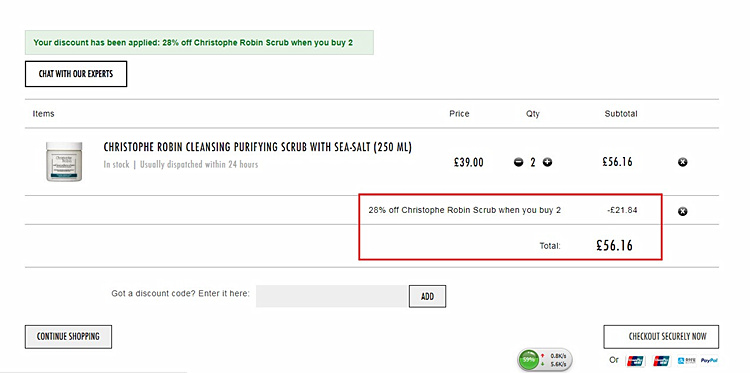Screen dimensions: 750x373
Task: Select the second UnionPay card icon
Action: [x=662, y=361]
